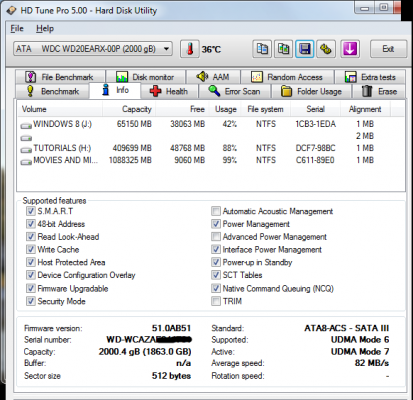Switch to the Erase tab
413x400 pixels.
click(x=379, y=91)
